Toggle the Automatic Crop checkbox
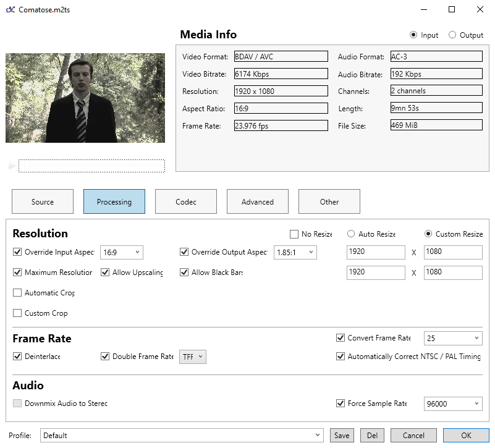This screenshot has height=448, width=495. [x=17, y=293]
